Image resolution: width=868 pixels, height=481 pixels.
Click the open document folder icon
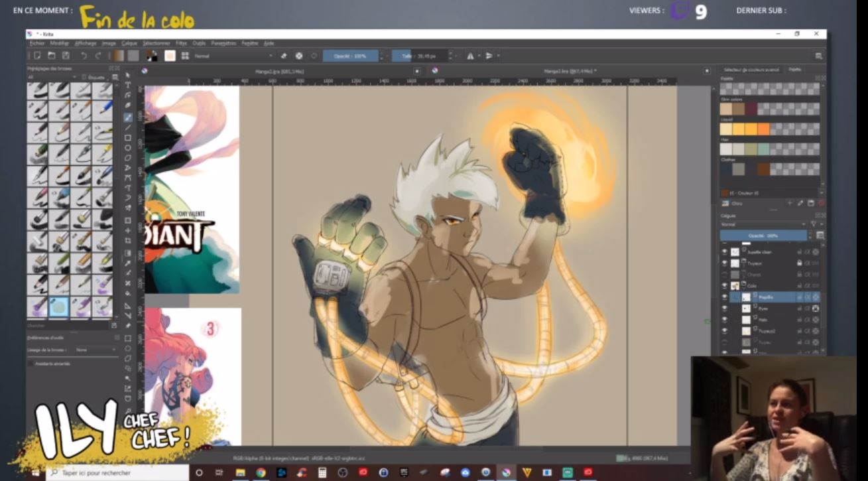pos(51,56)
